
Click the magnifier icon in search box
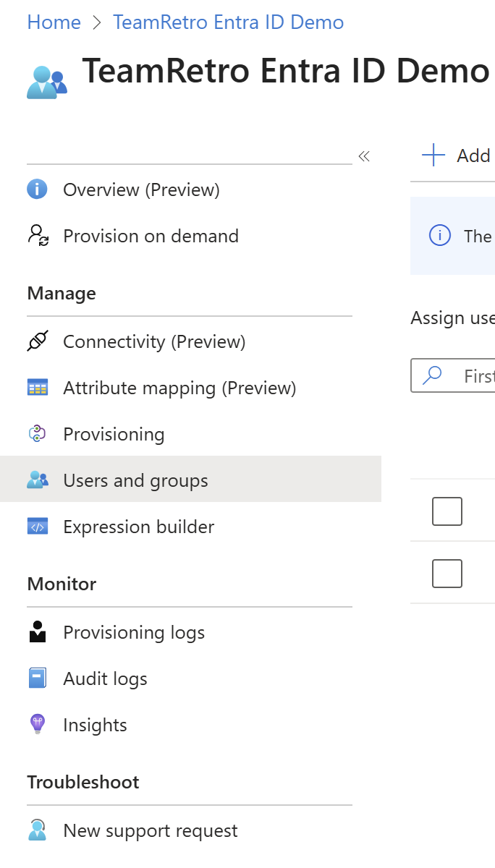(432, 375)
